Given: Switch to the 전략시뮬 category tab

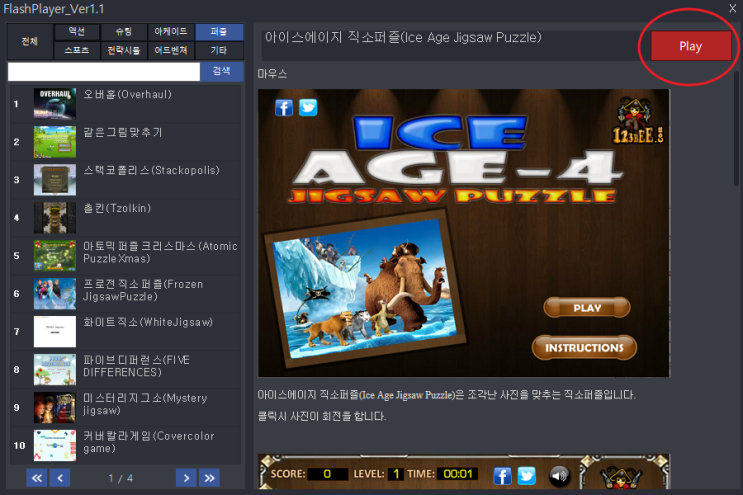Looking at the screenshot, I should 124,50.
